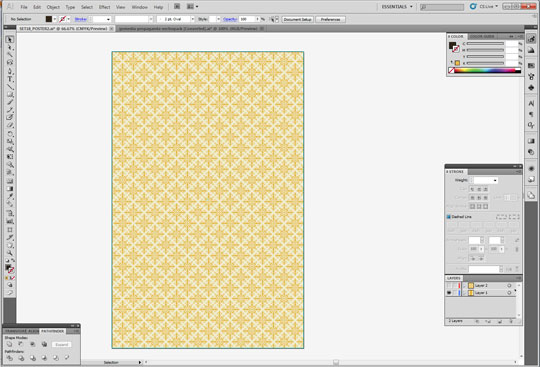Click Minus Back pathfinder icon
This screenshot has height=367, width=540.
point(67,358)
